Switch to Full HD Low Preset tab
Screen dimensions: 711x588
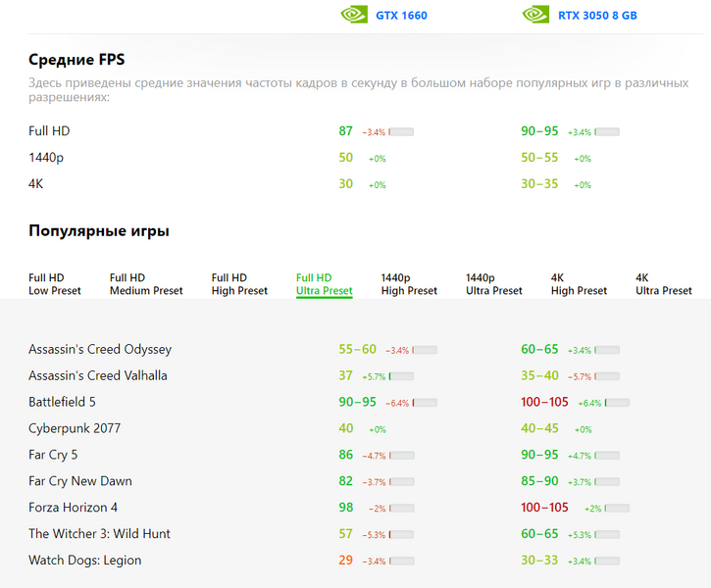click(x=55, y=284)
